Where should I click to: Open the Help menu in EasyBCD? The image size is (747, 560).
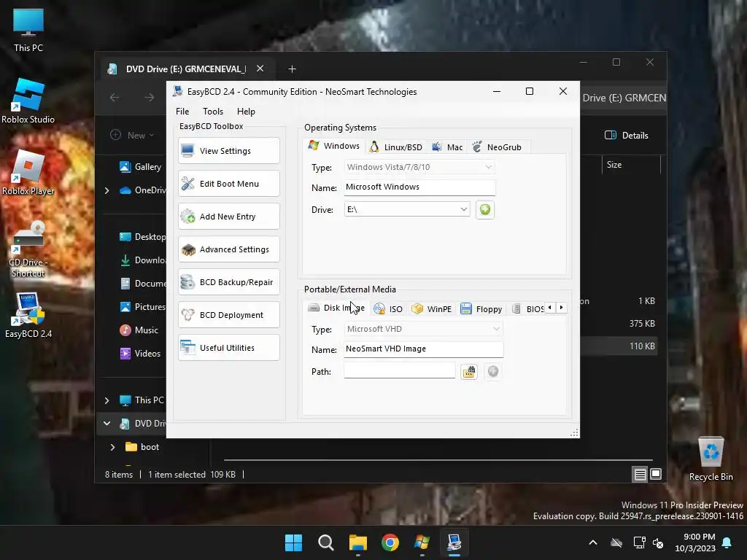tap(246, 112)
